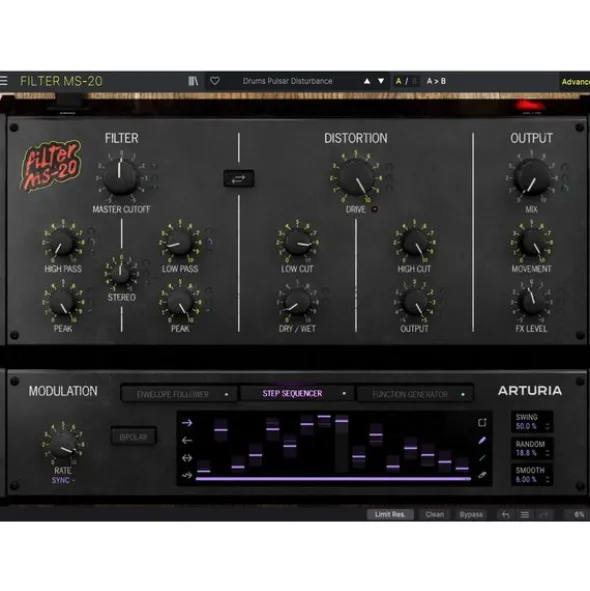
Task: Click the Random value stepper arrows
Action: click(x=547, y=453)
